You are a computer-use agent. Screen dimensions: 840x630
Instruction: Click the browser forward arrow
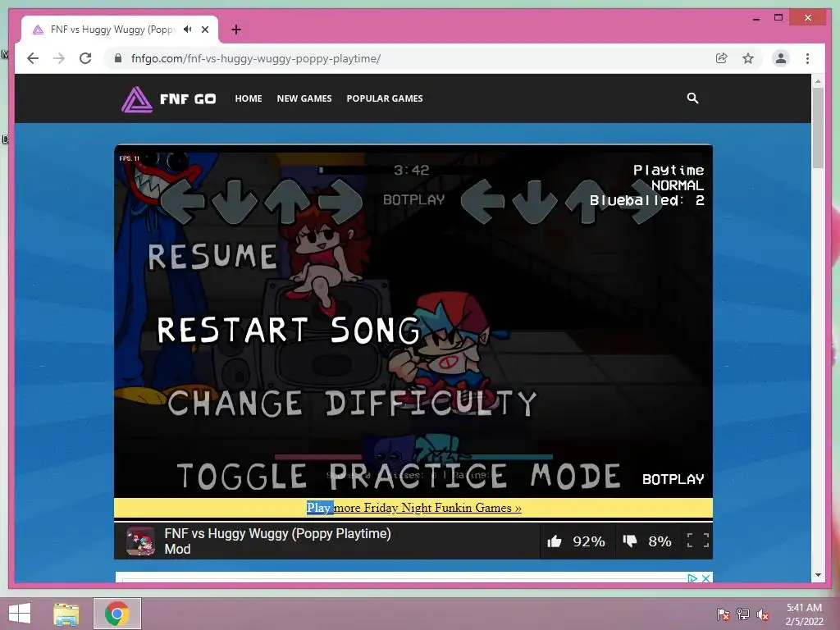pos(59,58)
